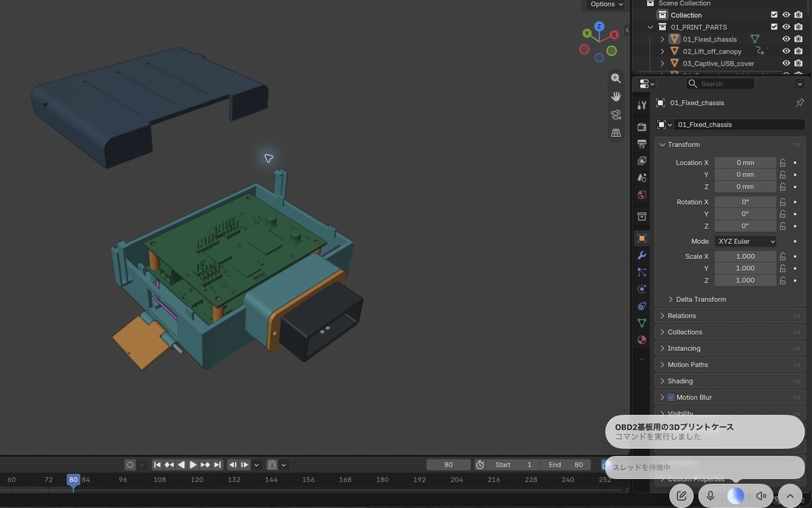Open the Collection properties tab

[x=642, y=217]
